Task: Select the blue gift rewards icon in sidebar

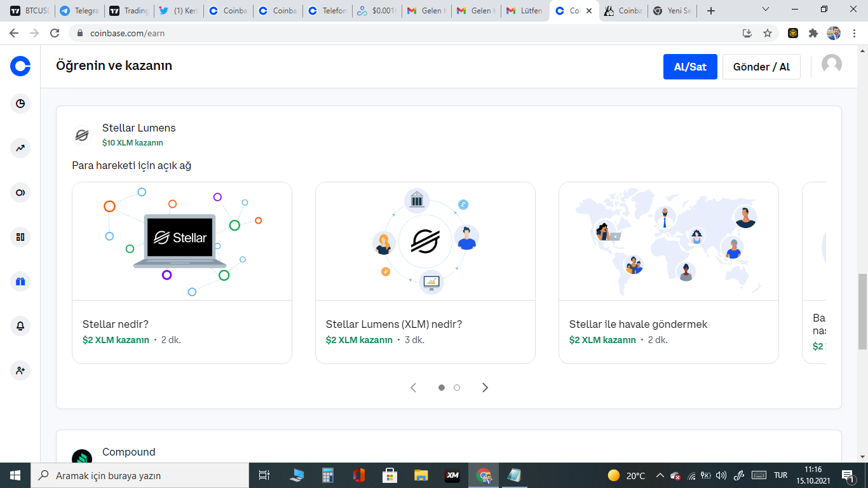Action: point(20,281)
